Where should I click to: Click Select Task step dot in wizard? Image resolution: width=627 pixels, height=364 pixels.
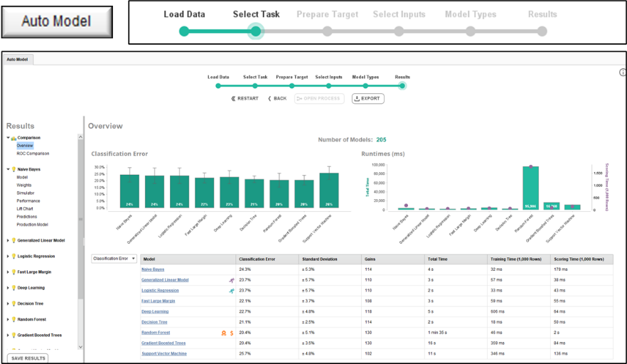tap(255, 85)
